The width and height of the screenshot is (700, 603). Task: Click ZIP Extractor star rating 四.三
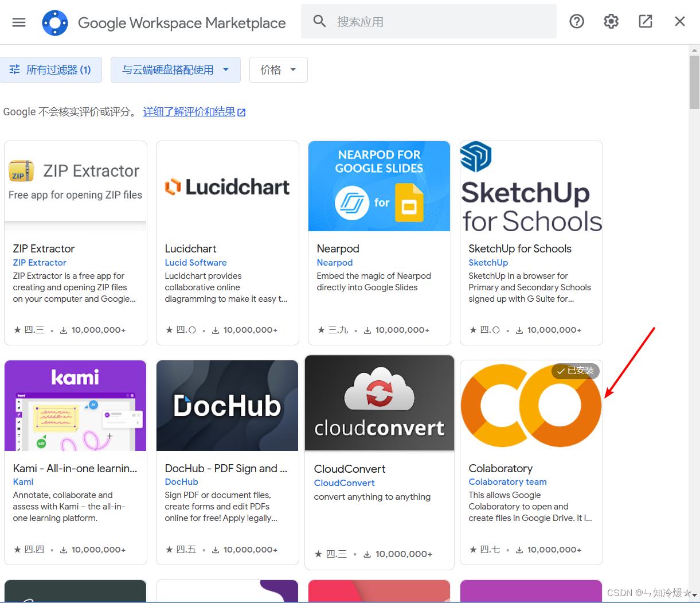pos(29,330)
